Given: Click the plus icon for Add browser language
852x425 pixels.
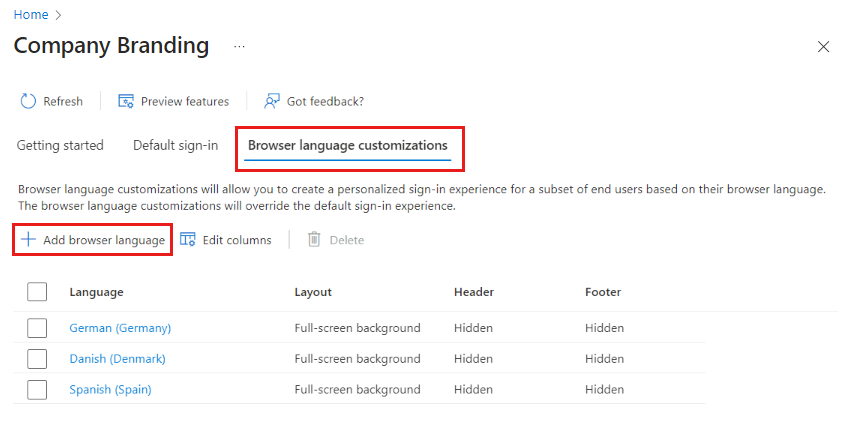Looking at the screenshot, I should pos(28,240).
